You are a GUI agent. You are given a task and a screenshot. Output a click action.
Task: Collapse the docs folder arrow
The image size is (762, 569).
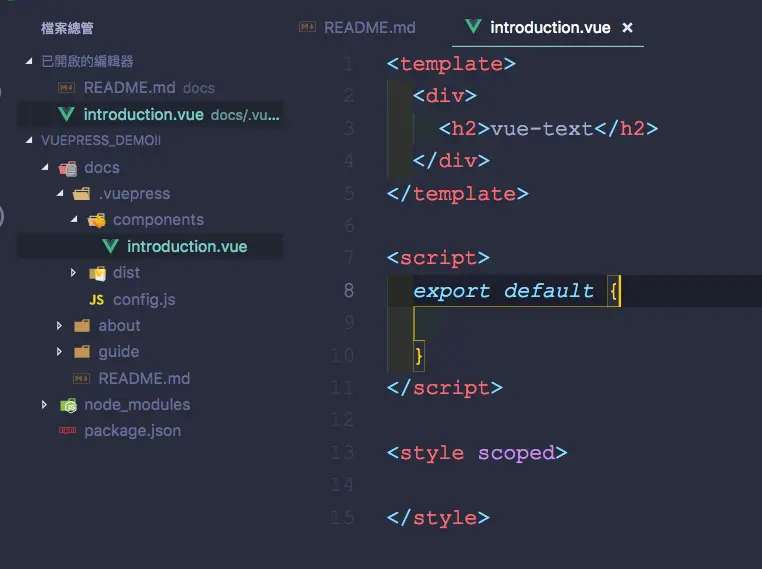tap(45, 167)
